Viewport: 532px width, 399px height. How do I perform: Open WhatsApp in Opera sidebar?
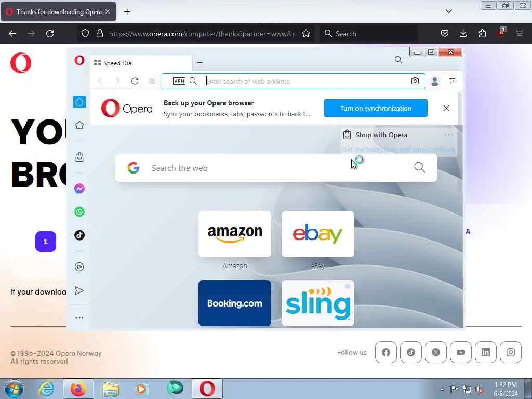click(79, 212)
